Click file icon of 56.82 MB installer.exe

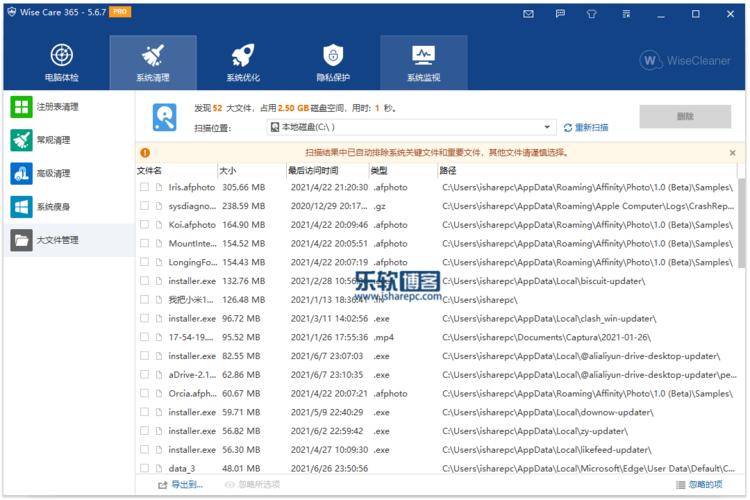pos(159,431)
